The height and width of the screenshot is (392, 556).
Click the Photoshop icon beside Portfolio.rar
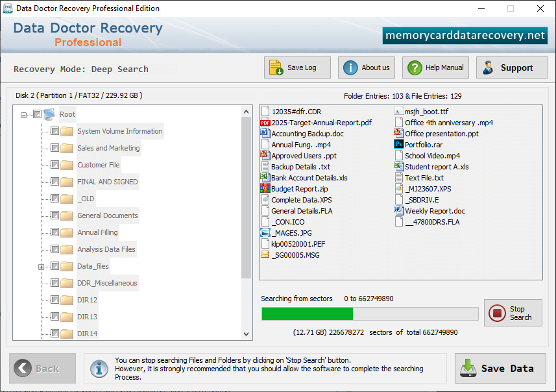(x=399, y=144)
